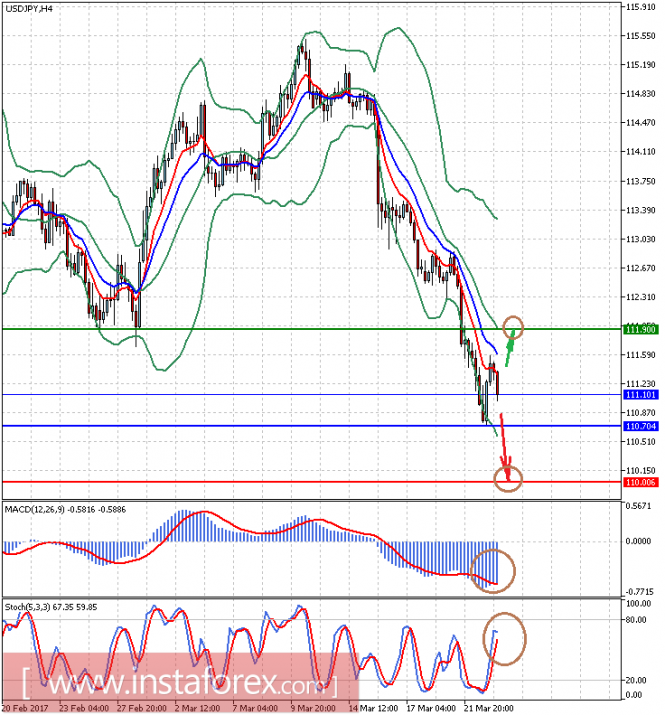Click the brown circle in the MACD panel
665x715 pixels.
(x=493, y=570)
